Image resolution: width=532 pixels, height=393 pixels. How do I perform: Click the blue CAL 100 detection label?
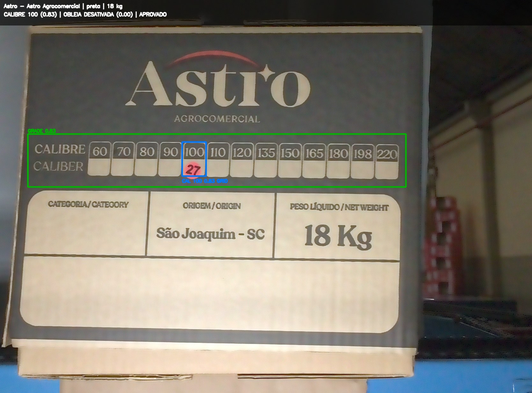tap(205, 181)
